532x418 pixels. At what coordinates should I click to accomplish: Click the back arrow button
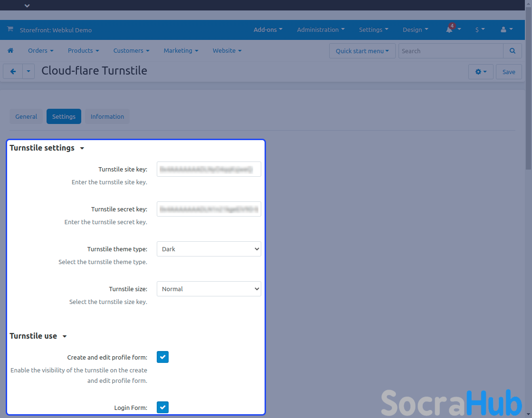point(13,72)
